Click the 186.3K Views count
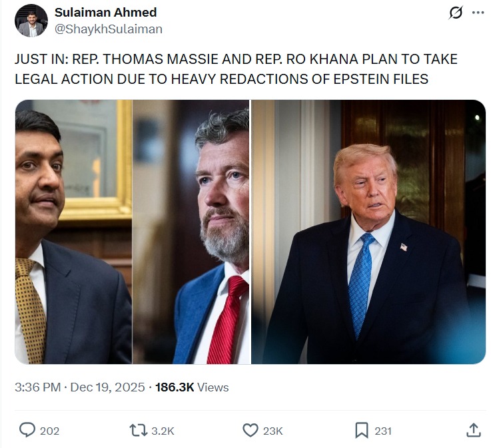This screenshot has width=497, height=448. [x=192, y=387]
